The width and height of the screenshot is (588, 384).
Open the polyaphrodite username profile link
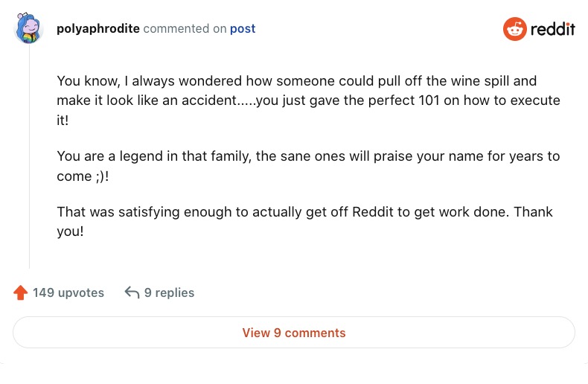point(98,29)
